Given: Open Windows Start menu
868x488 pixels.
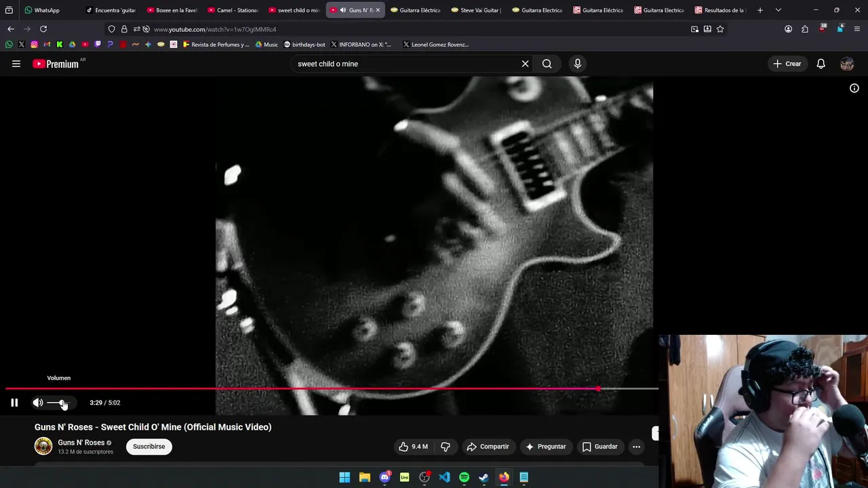Looking at the screenshot, I should click(344, 477).
